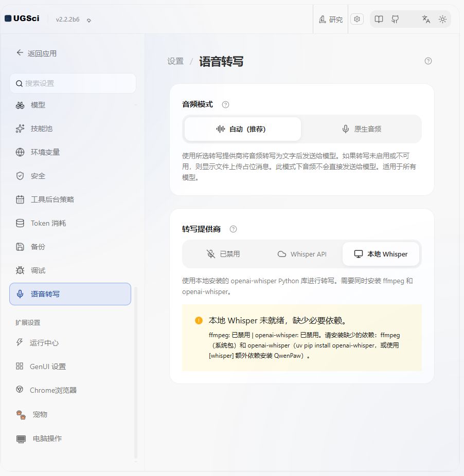Image resolution: width=464 pixels, height=476 pixels.
Task: Click the 调试 bug icon
Action: [x=20, y=270]
